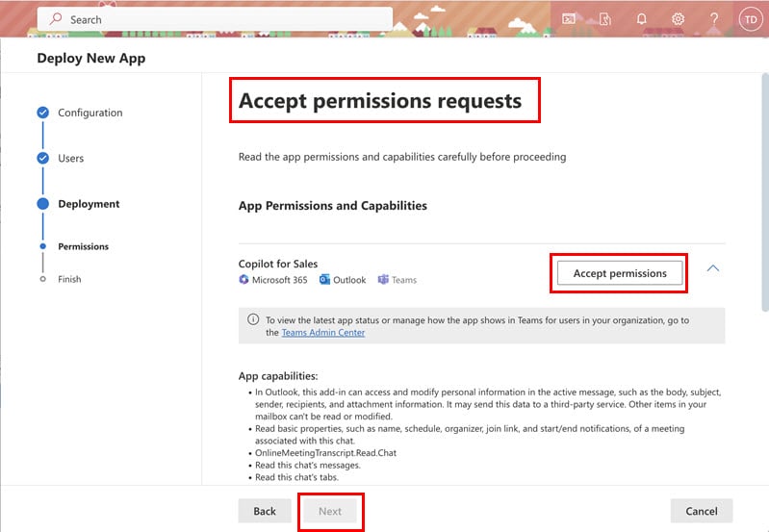Select the Deployment step
Viewport: 769px width, 532px height.
[89, 204]
